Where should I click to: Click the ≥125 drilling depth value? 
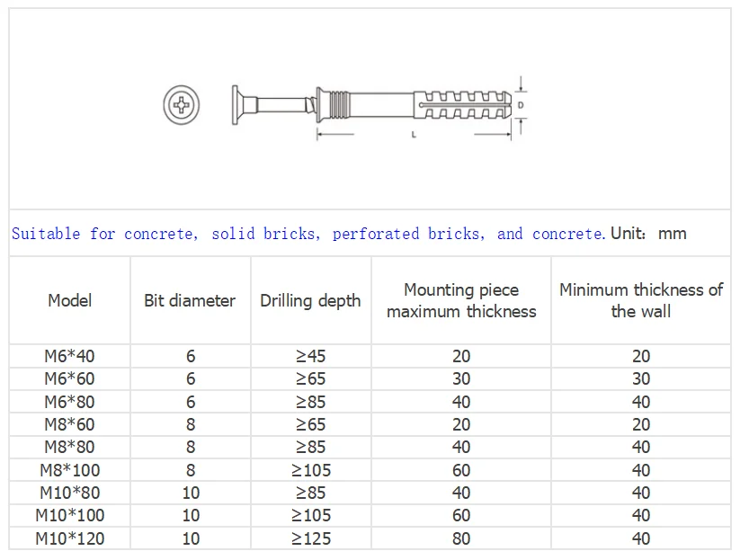click(310, 538)
